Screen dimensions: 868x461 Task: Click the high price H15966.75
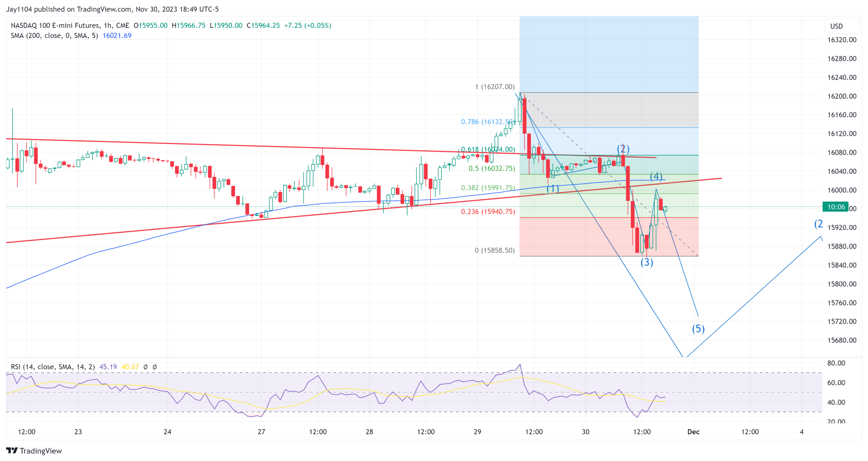coord(189,25)
